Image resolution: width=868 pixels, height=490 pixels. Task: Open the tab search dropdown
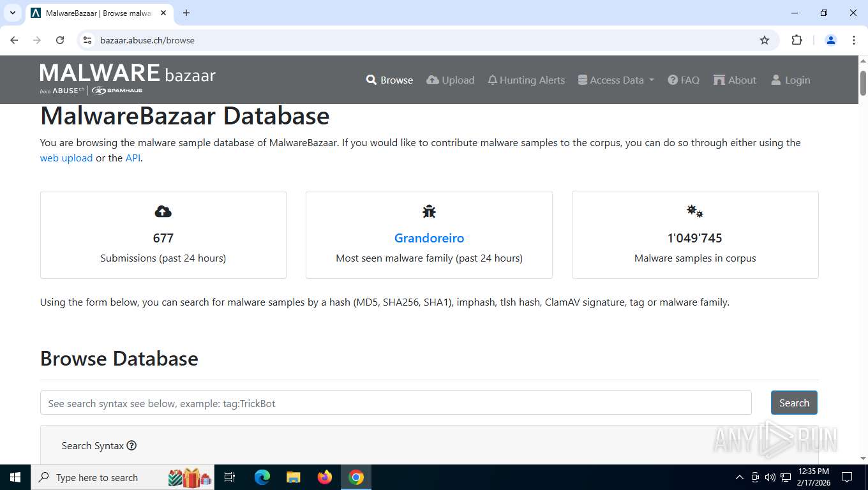point(12,13)
